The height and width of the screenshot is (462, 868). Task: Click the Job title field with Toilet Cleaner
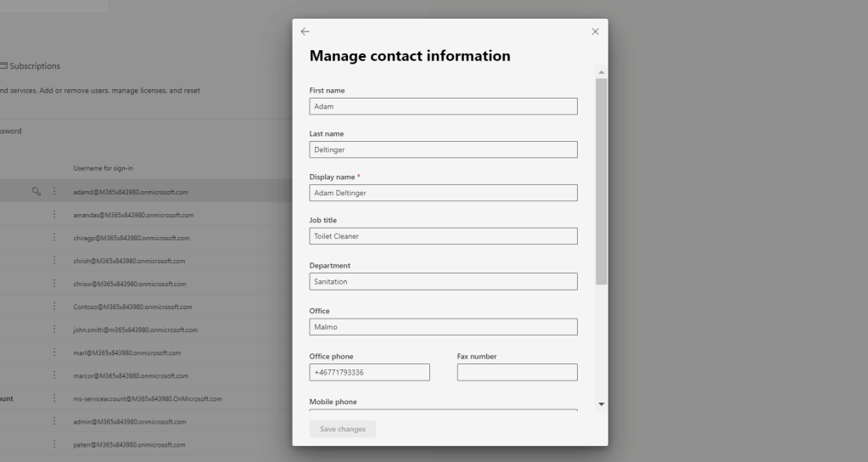point(443,236)
